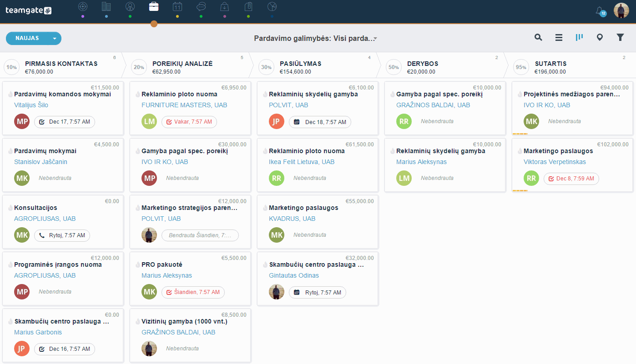
Task: Open the Viktoras Verpetinskas contact link
Action: [x=555, y=162]
